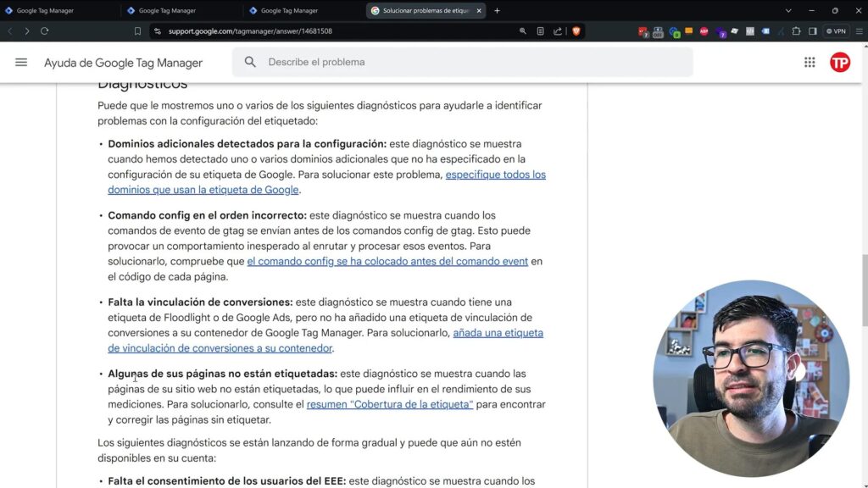This screenshot has width=868, height=488.
Task: Open the Google apps grid
Action: point(810,63)
